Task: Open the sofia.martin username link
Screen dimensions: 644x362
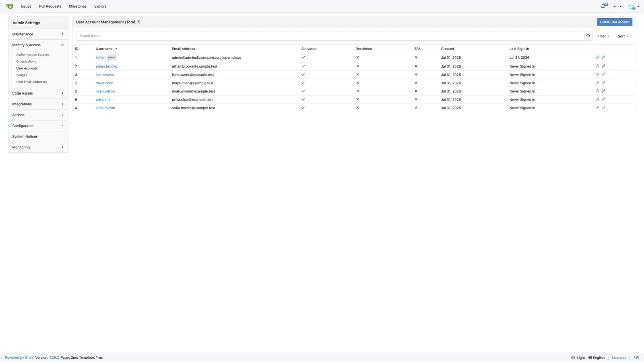Action: pyautogui.click(x=105, y=108)
